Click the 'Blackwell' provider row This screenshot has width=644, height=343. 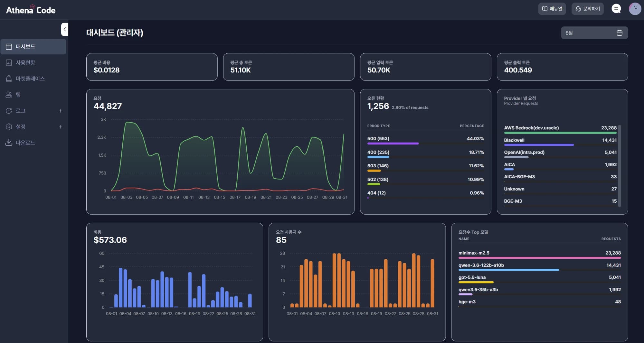click(560, 142)
